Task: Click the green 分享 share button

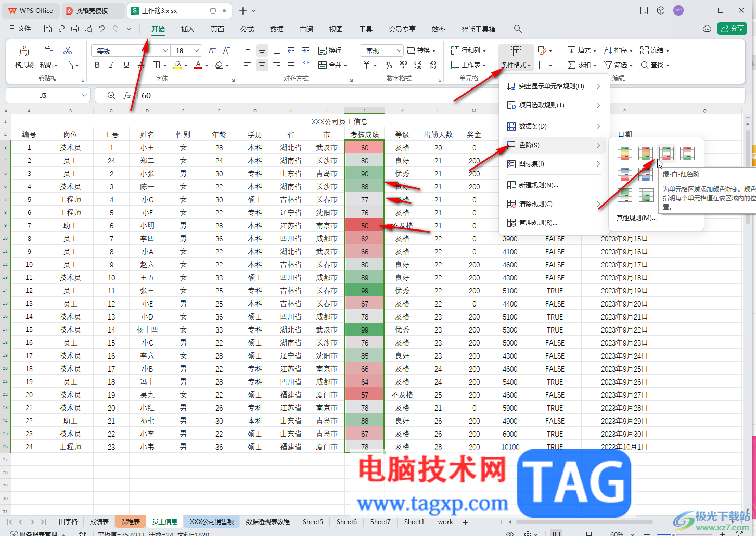Action: tap(732, 29)
